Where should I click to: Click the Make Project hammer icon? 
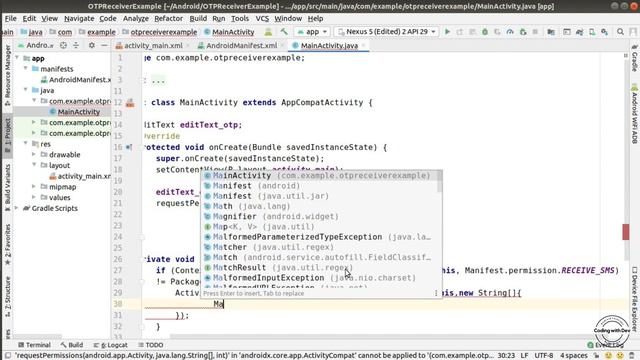pyautogui.click(x=284, y=31)
